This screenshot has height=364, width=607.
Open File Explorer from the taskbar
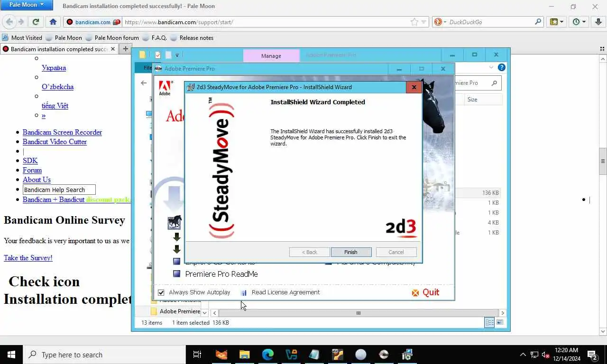point(245,355)
